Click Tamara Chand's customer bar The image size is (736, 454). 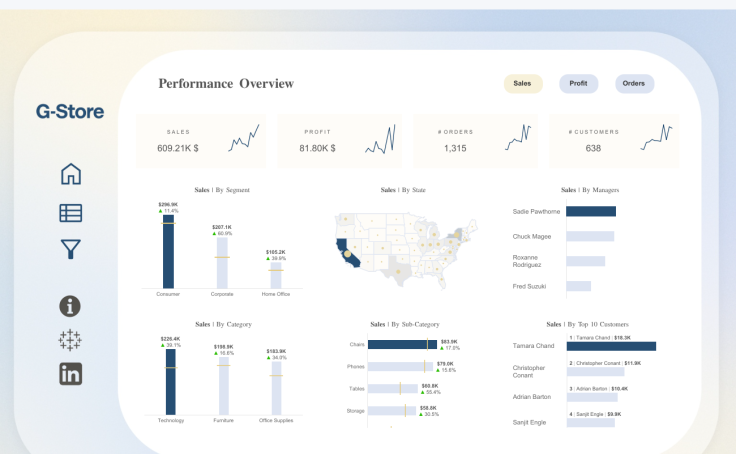click(x=610, y=346)
